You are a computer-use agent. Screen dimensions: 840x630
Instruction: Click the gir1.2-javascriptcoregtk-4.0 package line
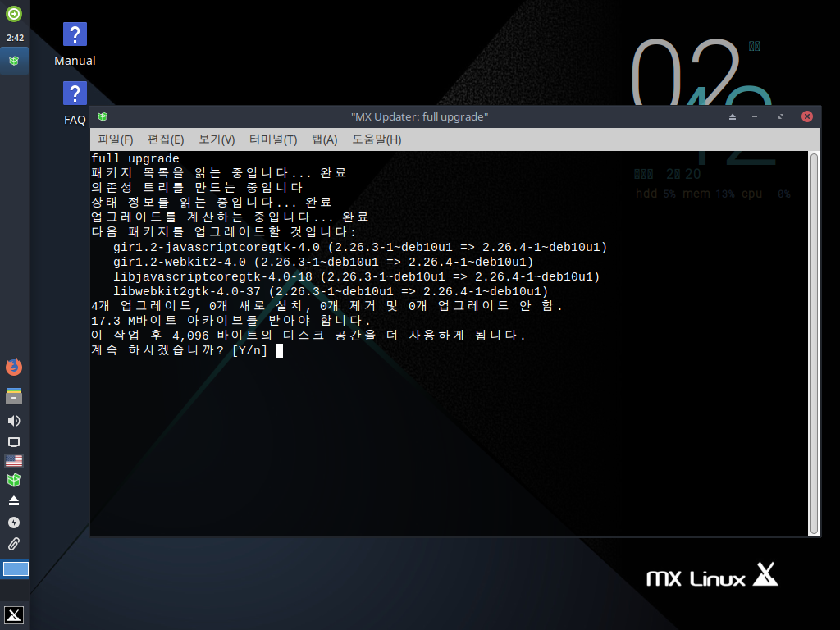(x=360, y=248)
